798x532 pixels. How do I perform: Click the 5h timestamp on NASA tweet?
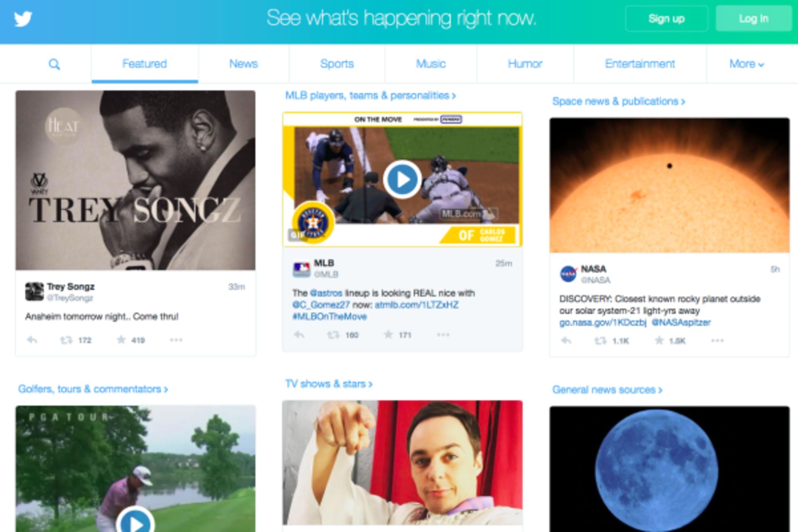[x=775, y=269]
